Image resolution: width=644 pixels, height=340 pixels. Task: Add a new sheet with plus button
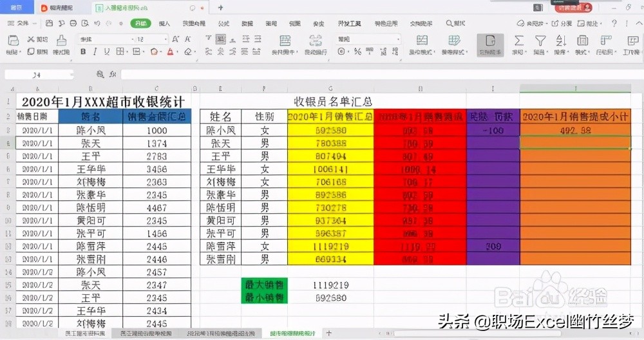328,333
